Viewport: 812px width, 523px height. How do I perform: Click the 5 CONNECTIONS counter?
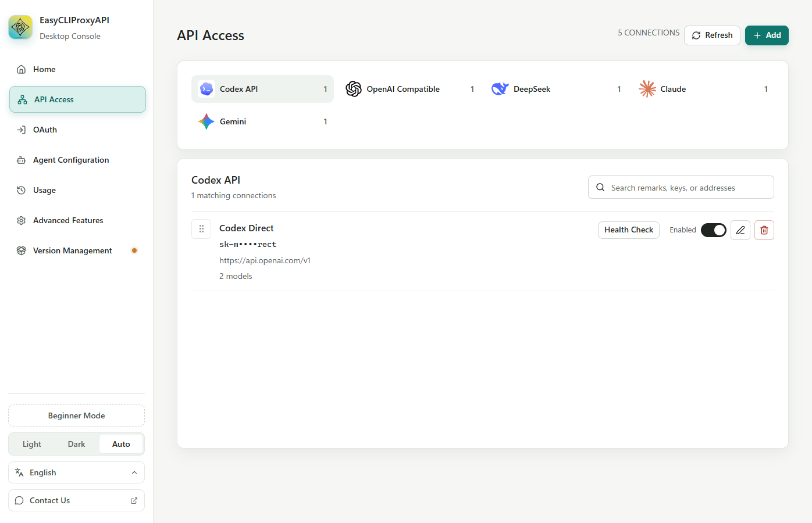click(649, 33)
